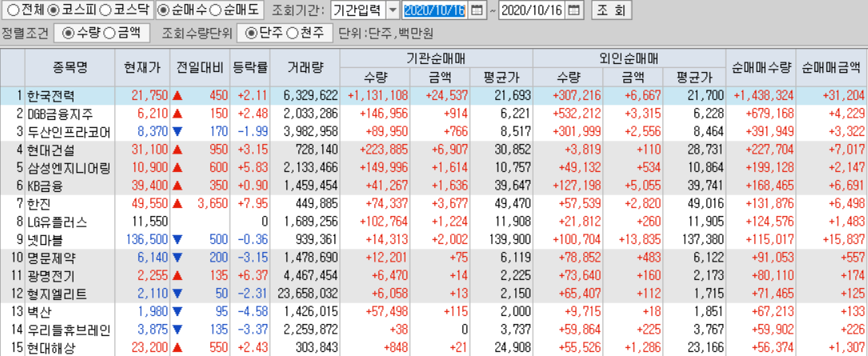Select the 한국전력 stock row
The width and height of the screenshot is (868, 356).
point(434,96)
